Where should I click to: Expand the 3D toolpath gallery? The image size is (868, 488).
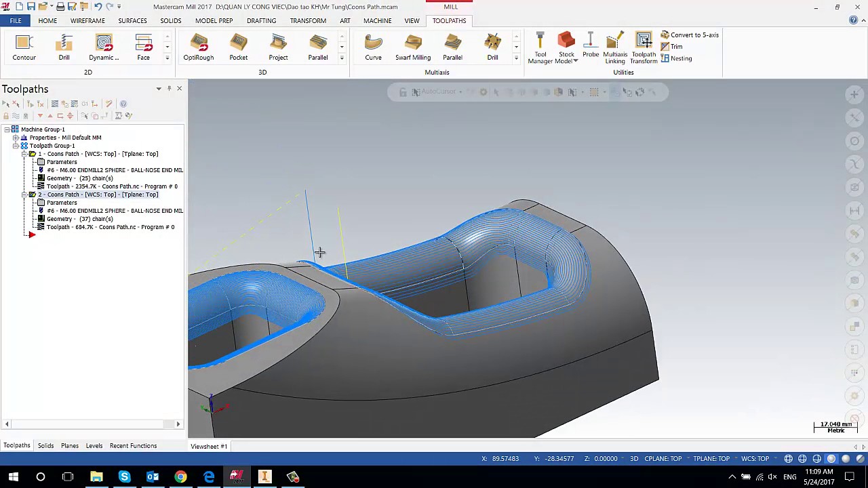[x=342, y=58]
